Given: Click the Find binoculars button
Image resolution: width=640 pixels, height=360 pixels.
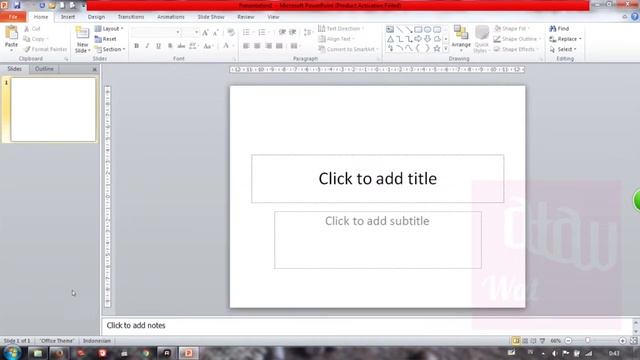Looking at the screenshot, I should click(559, 29).
